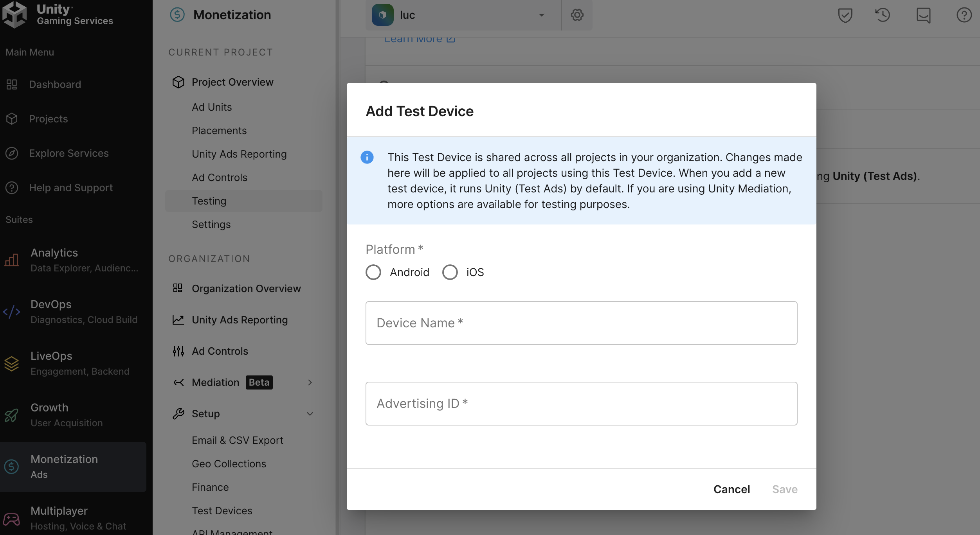Click the blue info icon in dialog
980x535 pixels.
367,157
